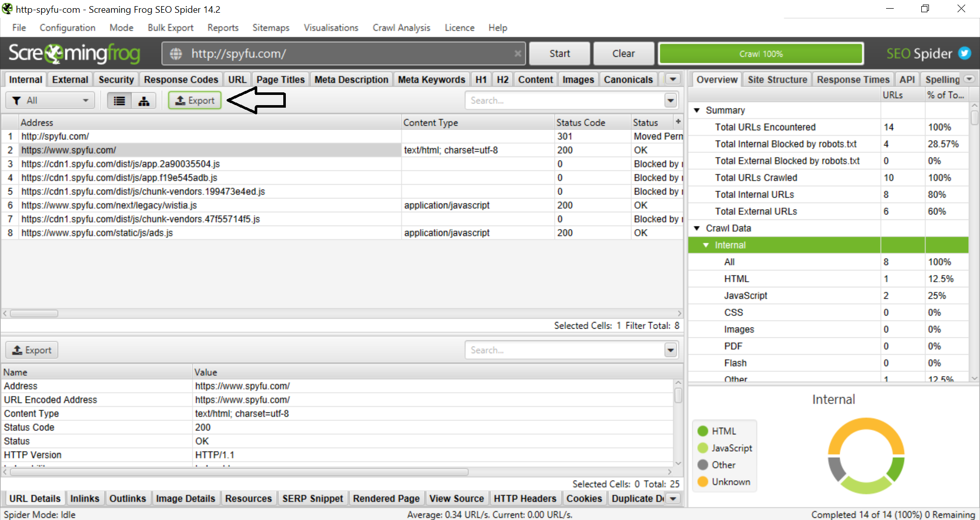Screen dimensions: 980x520
Task: Sort by Status Code column header
Action: [593, 122]
